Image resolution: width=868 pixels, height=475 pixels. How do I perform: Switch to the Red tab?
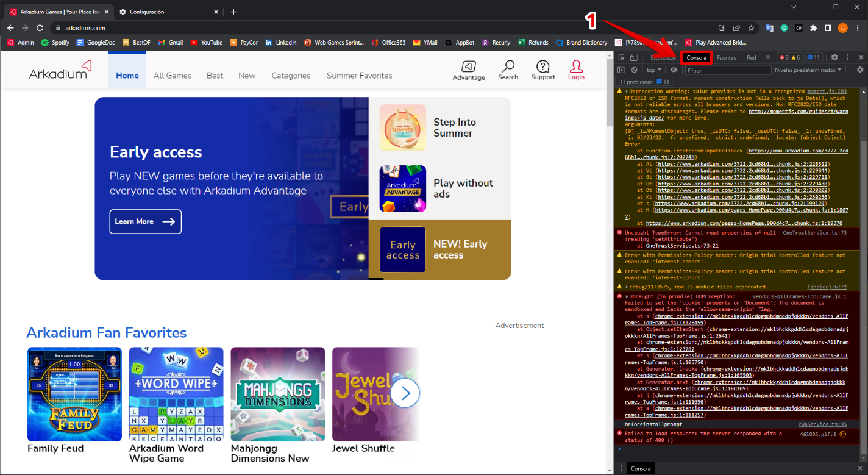pyautogui.click(x=752, y=58)
